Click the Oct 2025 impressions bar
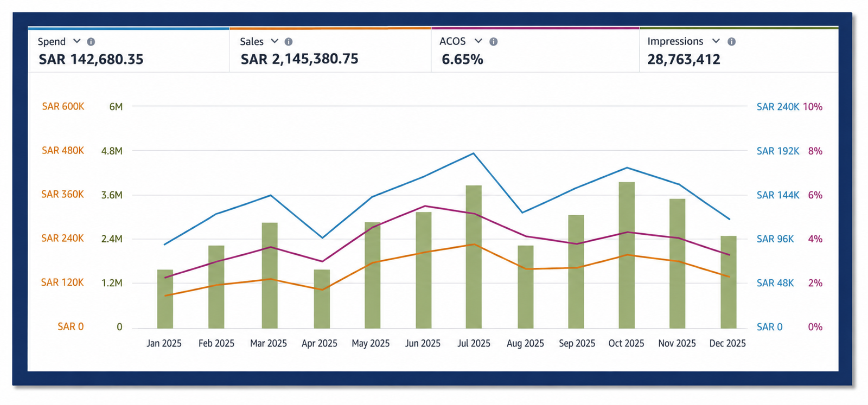This screenshot has width=868, height=405. (627, 255)
